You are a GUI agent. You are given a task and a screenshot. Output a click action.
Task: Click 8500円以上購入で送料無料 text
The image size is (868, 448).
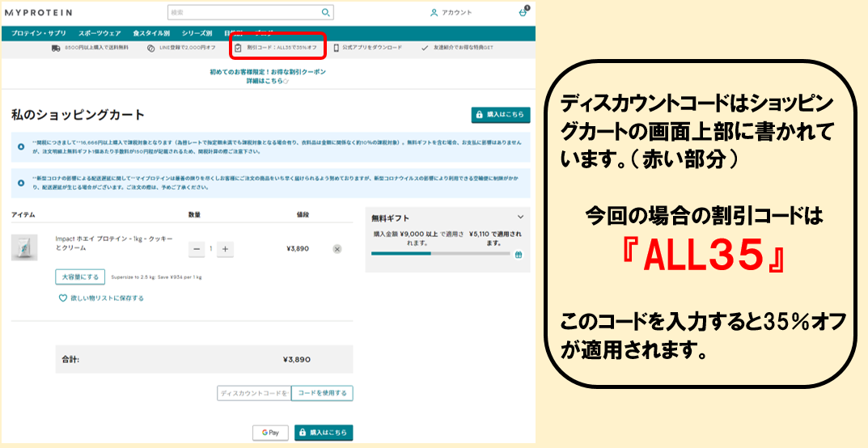[96, 49]
